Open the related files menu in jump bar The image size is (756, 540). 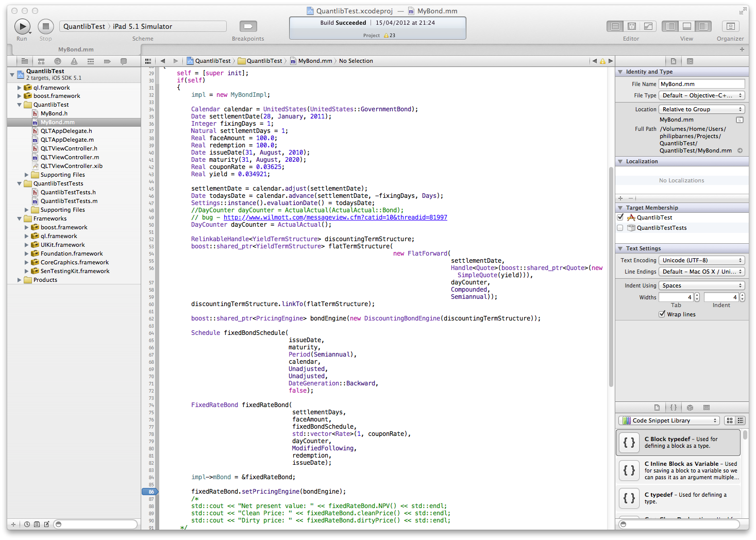click(x=148, y=61)
